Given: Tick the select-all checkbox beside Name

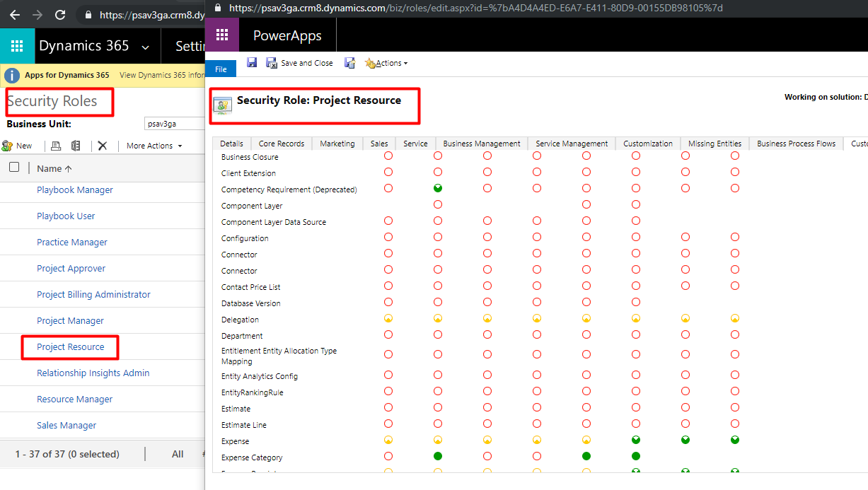Looking at the screenshot, I should (14, 168).
